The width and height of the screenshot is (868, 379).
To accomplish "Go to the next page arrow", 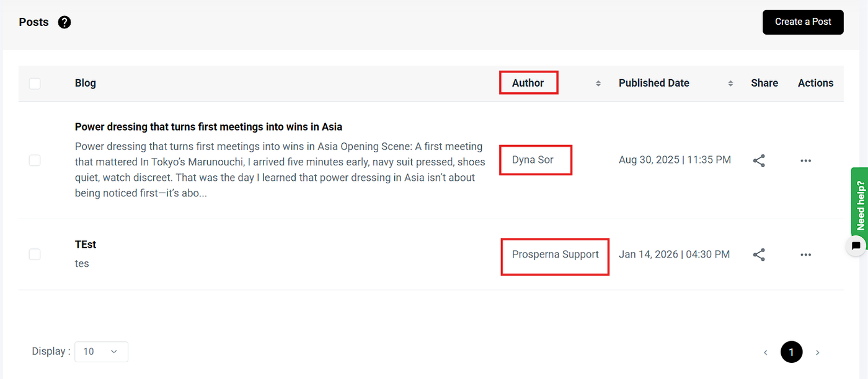I will (818, 352).
